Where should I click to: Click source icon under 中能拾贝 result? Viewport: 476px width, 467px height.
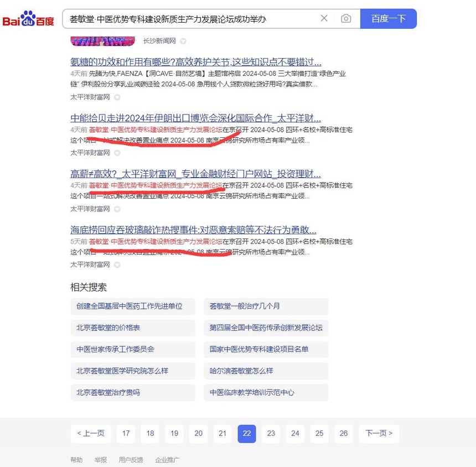pos(117,153)
